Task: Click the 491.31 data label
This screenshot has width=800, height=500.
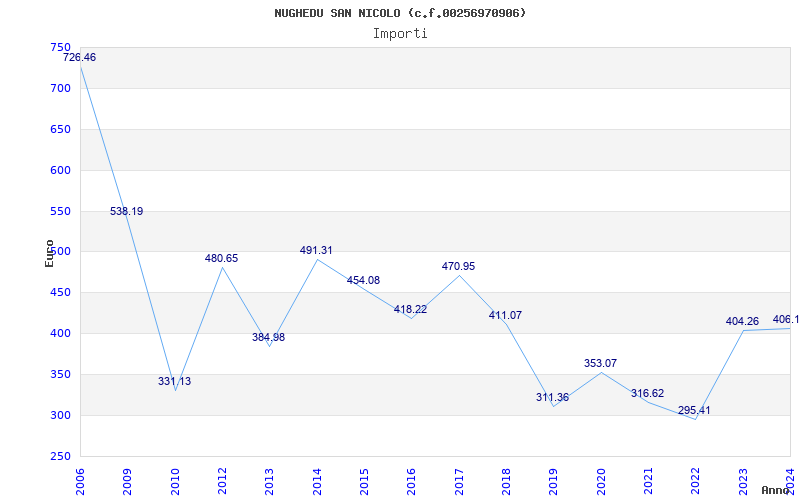Action: [x=316, y=251]
